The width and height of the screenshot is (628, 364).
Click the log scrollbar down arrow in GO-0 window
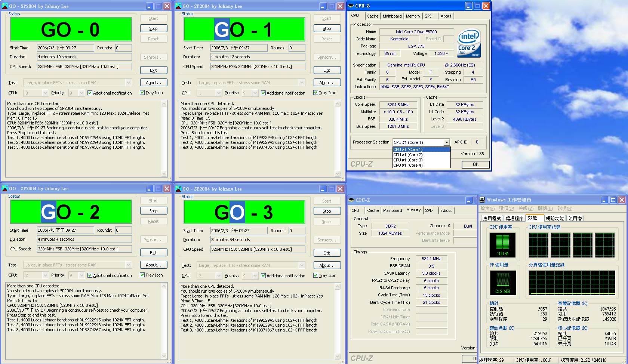point(164,173)
